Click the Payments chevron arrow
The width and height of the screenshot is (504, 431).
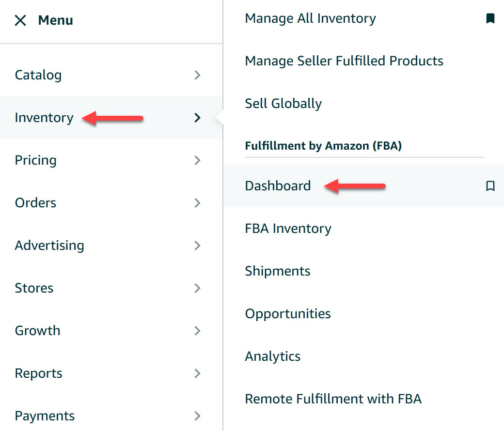click(197, 416)
